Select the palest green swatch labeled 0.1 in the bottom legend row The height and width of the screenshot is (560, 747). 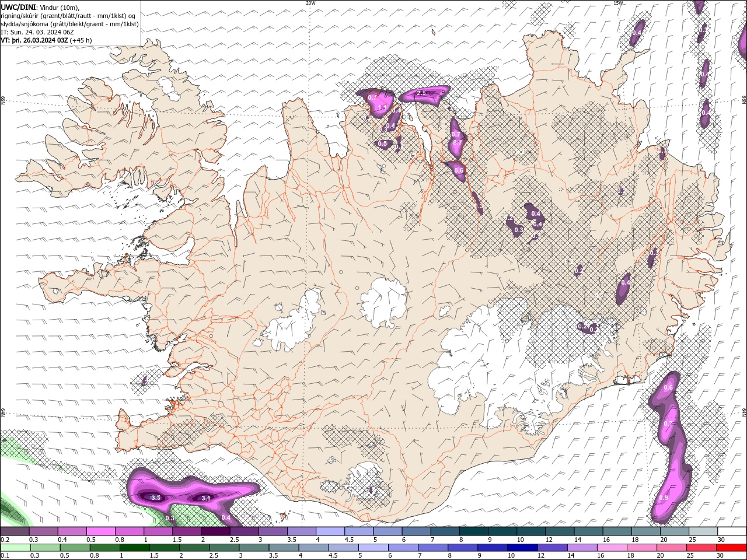[x=15, y=548]
